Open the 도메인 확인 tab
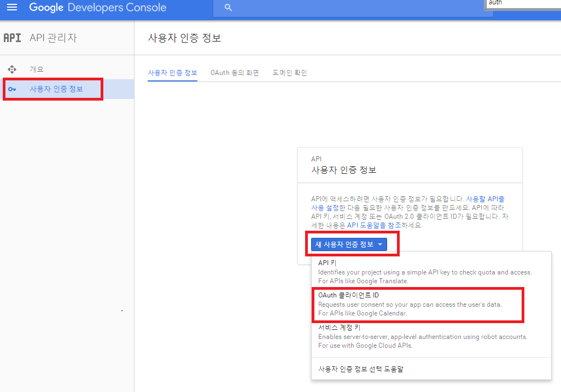Viewport: 561px width, 392px height. (290, 73)
